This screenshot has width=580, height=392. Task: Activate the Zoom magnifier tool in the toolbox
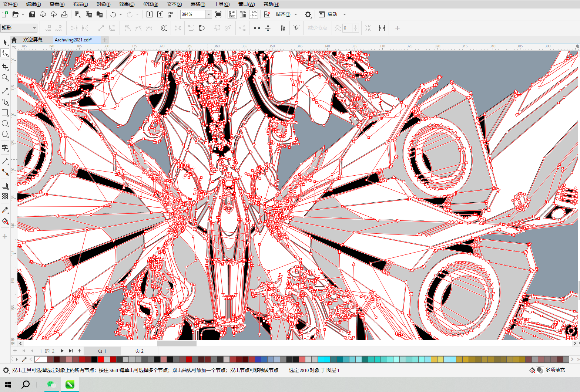[x=5, y=78]
